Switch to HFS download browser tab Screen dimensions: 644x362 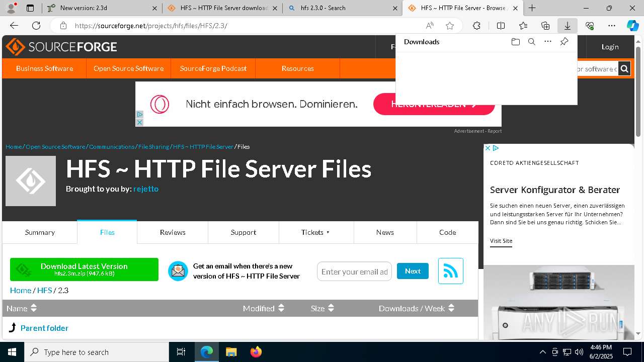click(x=222, y=8)
